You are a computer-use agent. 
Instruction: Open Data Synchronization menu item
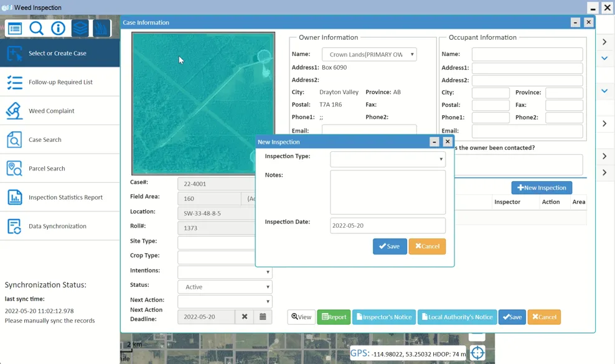60,226
